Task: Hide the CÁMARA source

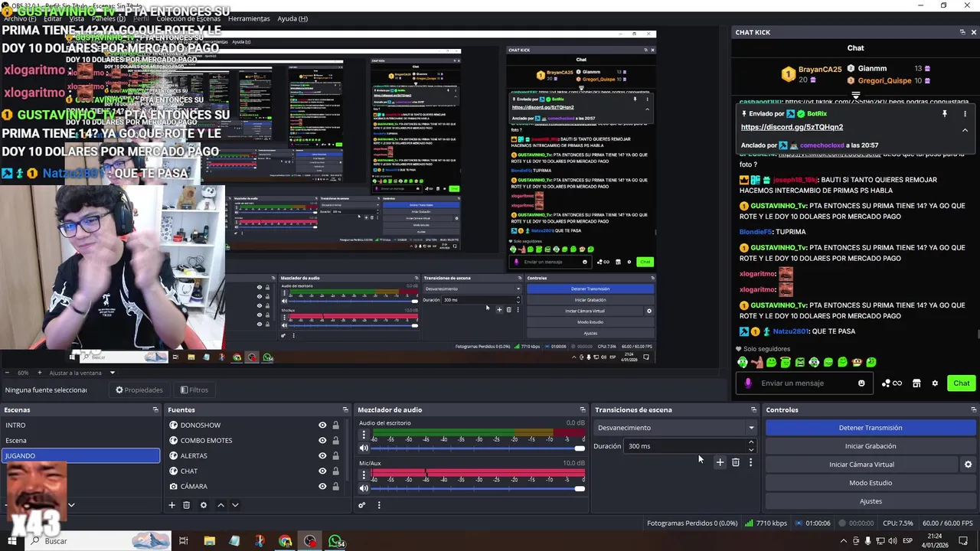Action: pos(322,487)
